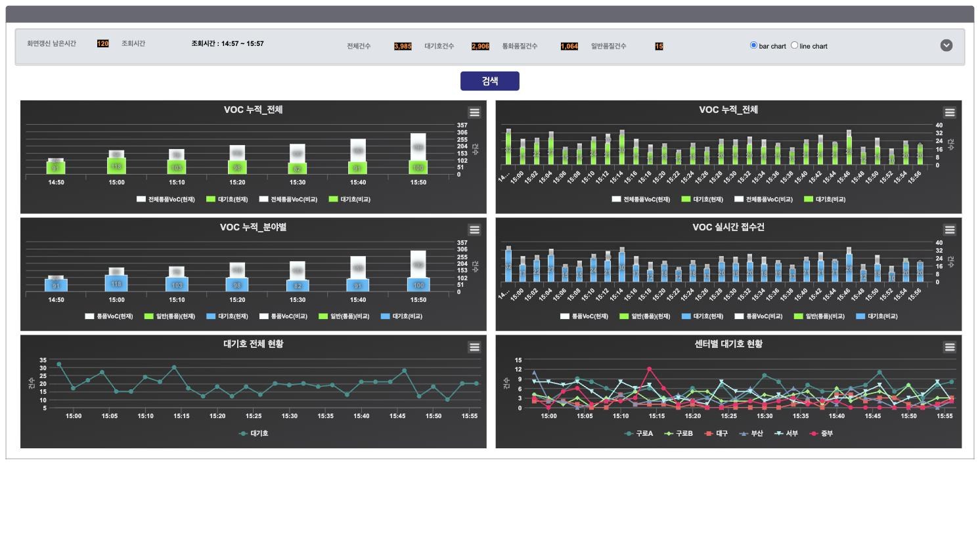Toggle 대기호 legend in 대기호 전체 현황 chart
The width and height of the screenshot is (980, 533).
(254, 433)
